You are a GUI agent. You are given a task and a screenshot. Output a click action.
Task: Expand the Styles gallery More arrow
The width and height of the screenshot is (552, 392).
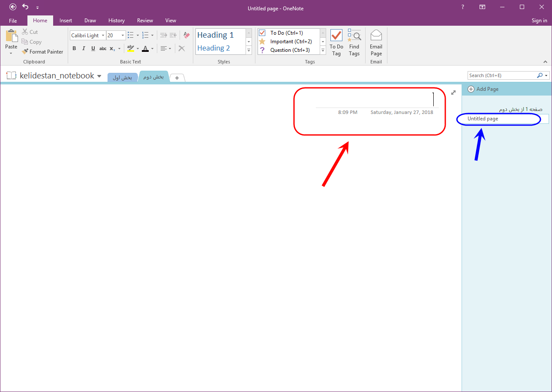tap(249, 50)
